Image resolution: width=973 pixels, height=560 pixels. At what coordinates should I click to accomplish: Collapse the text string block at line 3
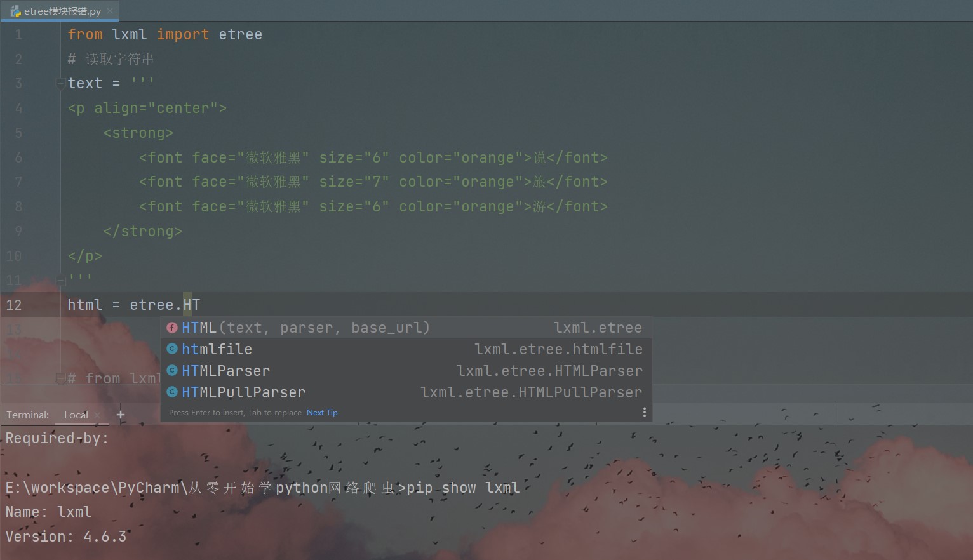pyautogui.click(x=60, y=83)
